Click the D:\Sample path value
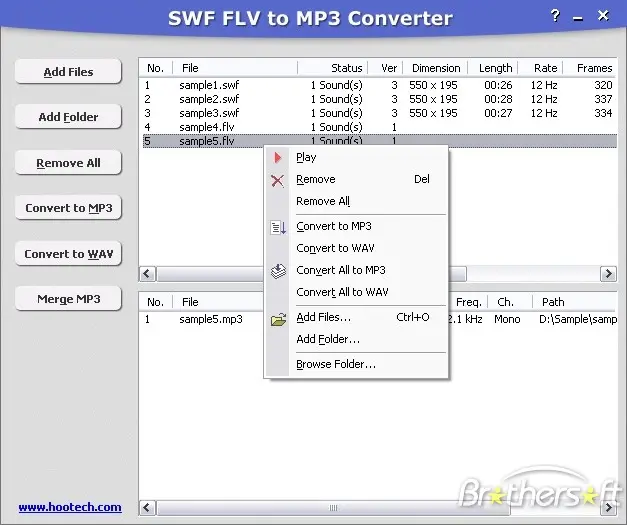The image size is (627, 525). click(578, 319)
